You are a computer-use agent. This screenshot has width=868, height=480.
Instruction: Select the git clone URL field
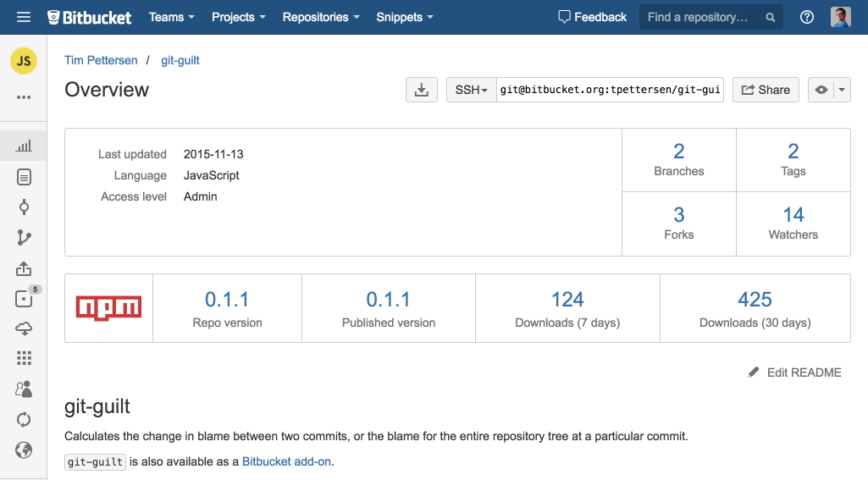coord(610,90)
